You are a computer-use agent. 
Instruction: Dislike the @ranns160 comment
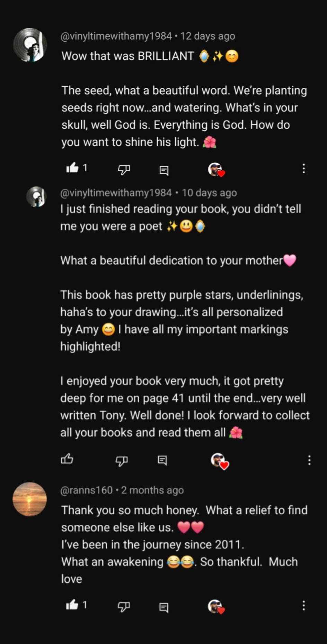click(x=124, y=606)
